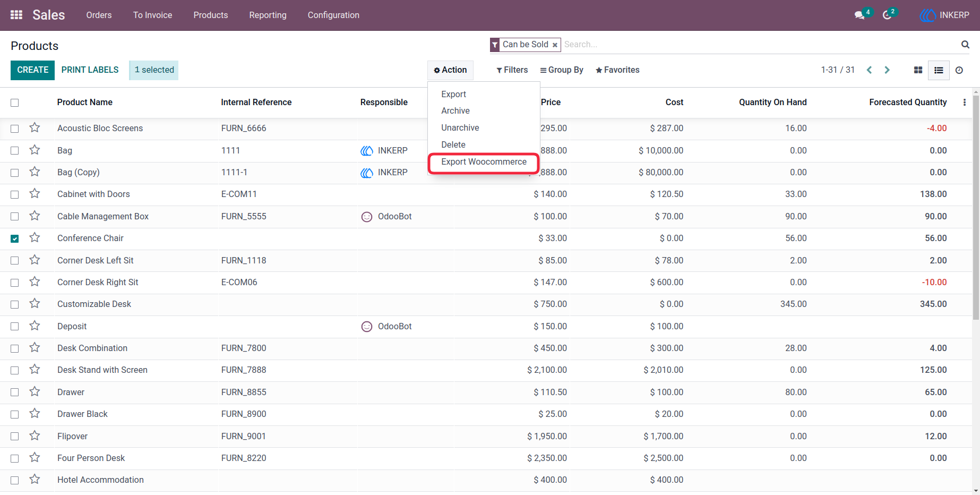Click the search magnifier icon
The height and width of the screenshot is (495, 980).
965,45
